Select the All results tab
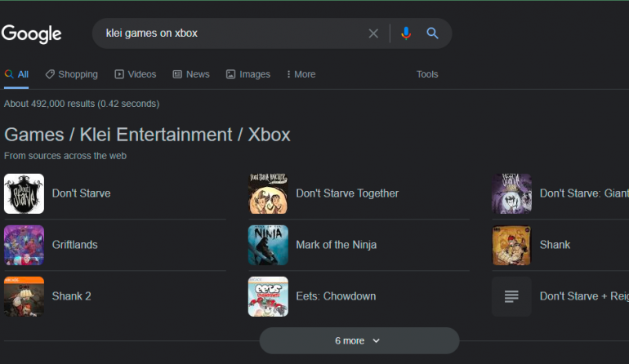The height and width of the screenshot is (364, 629). click(x=16, y=74)
